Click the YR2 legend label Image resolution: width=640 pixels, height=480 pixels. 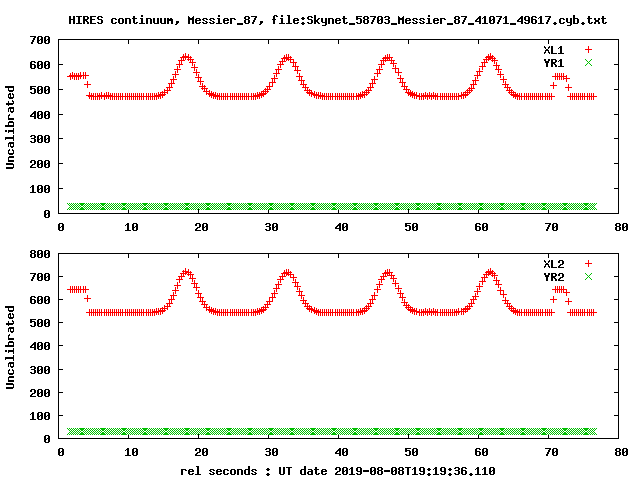click(x=553, y=277)
